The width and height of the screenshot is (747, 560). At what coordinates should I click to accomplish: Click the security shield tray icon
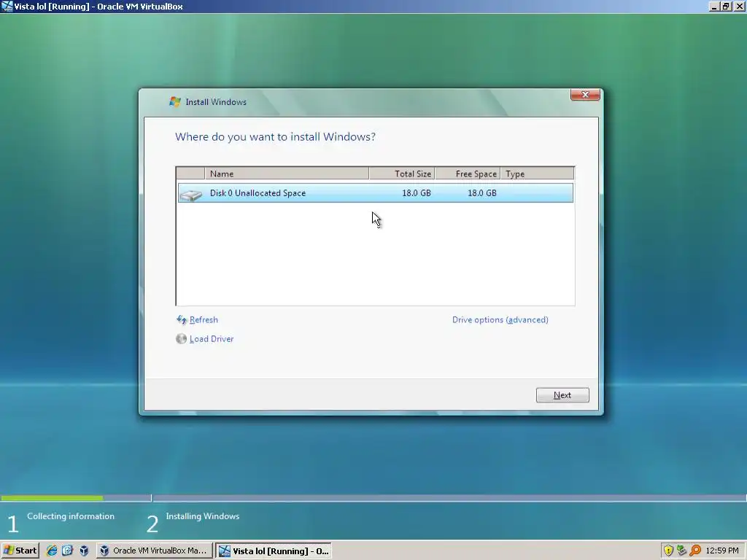668,551
